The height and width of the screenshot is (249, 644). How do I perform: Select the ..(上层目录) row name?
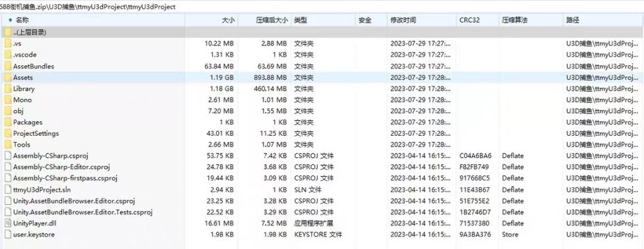30,33
